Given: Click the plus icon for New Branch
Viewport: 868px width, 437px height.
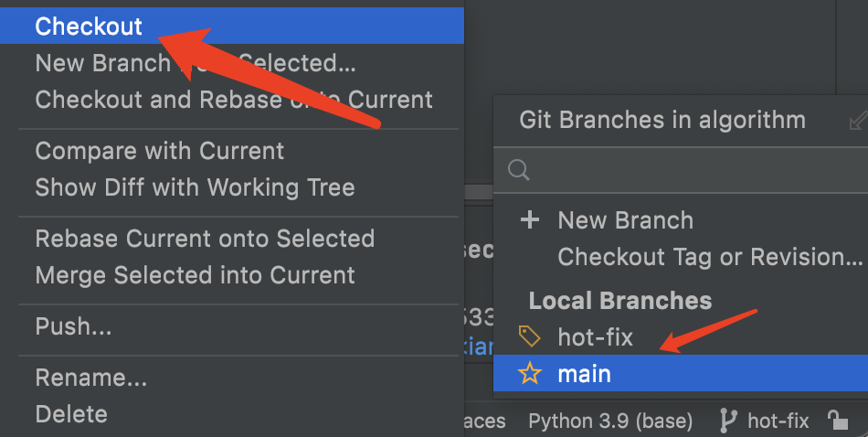Looking at the screenshot, I should 530,220.
